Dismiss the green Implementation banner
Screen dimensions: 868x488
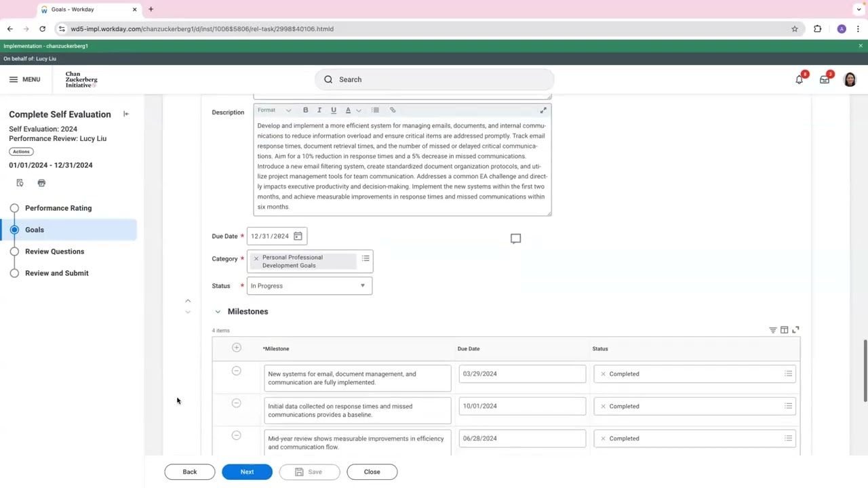click(861, 46)
